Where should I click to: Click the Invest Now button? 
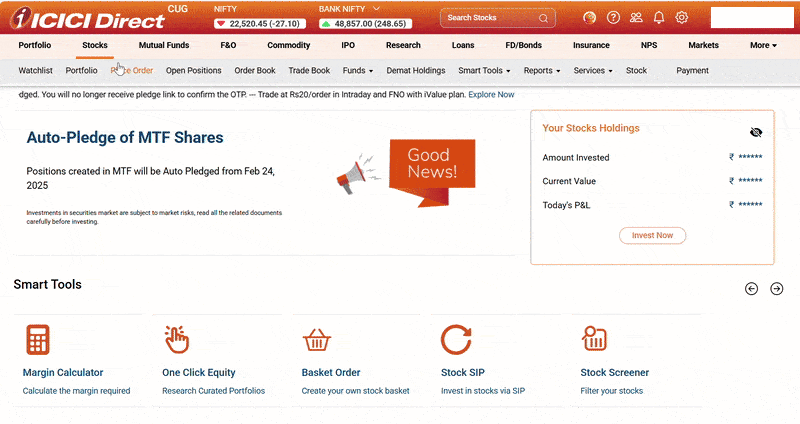652,235
